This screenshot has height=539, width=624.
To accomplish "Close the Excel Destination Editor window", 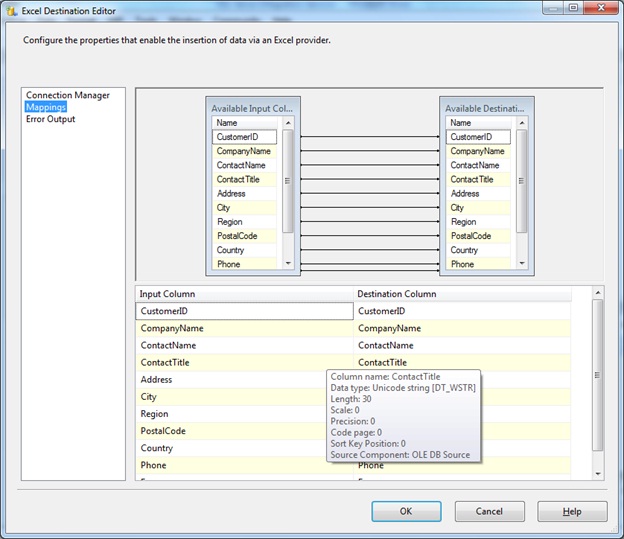I will pos(602,8).
